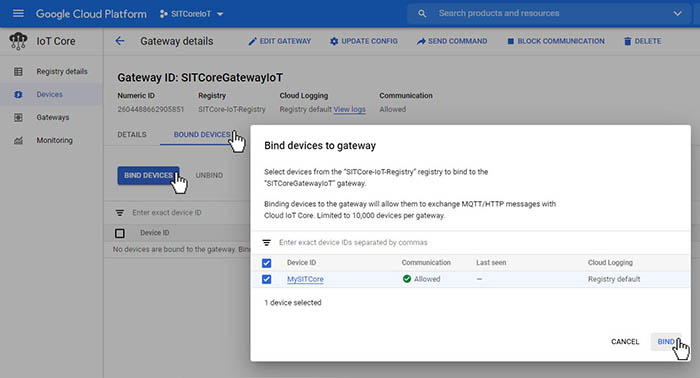Open the SITCoreIoT project selector dropdown
700x378 pixels.
tap(191, 14)
